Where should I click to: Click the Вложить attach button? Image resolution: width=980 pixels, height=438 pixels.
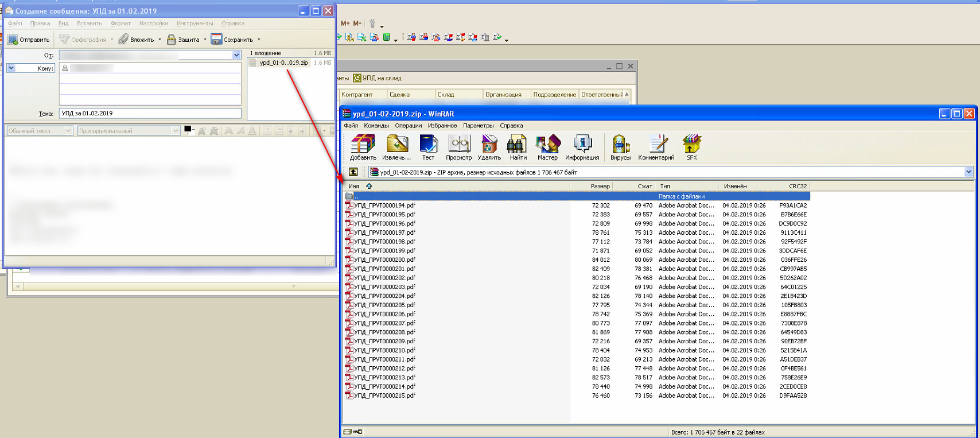click(137, 40)
